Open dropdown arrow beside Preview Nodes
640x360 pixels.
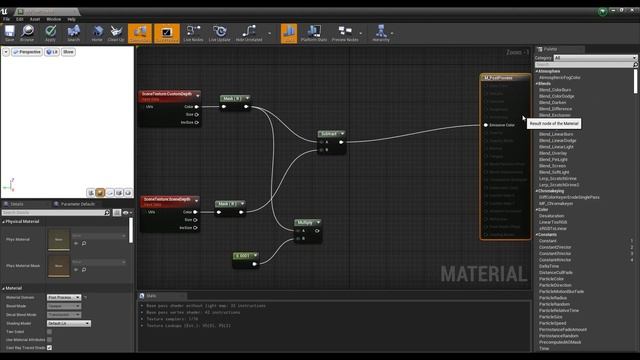click(x=361, y=33)
